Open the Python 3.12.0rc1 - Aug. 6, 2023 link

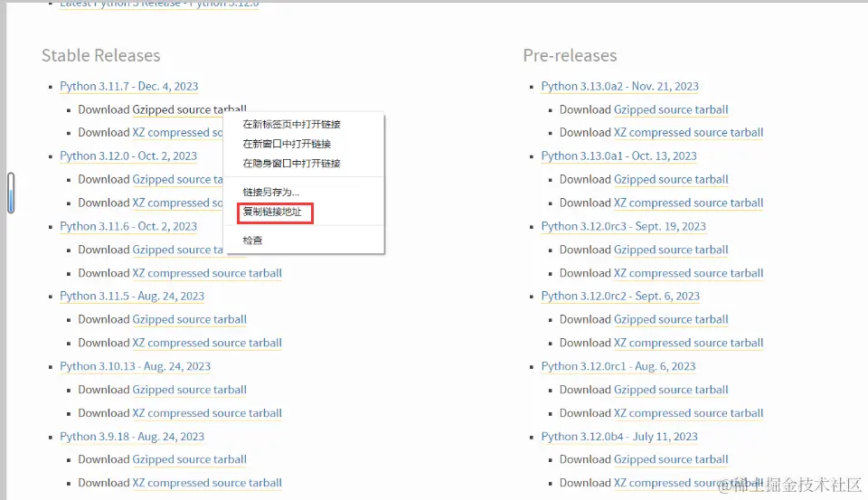pos(618,366)
